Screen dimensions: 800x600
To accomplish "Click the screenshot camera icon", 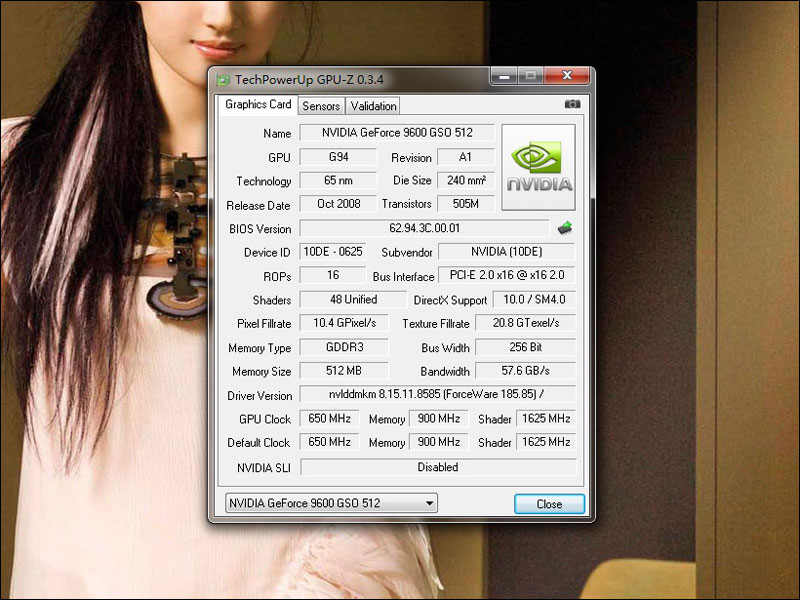I will tap(572, 104).
